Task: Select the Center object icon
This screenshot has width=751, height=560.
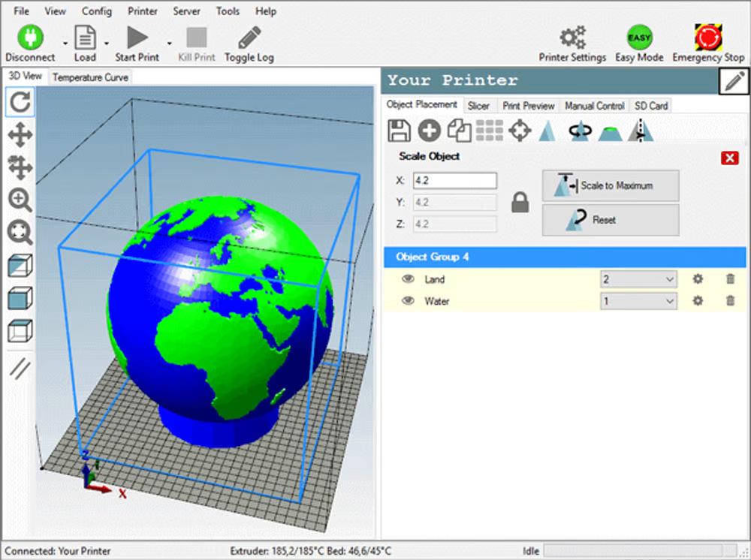Action: tap(519, 130)
